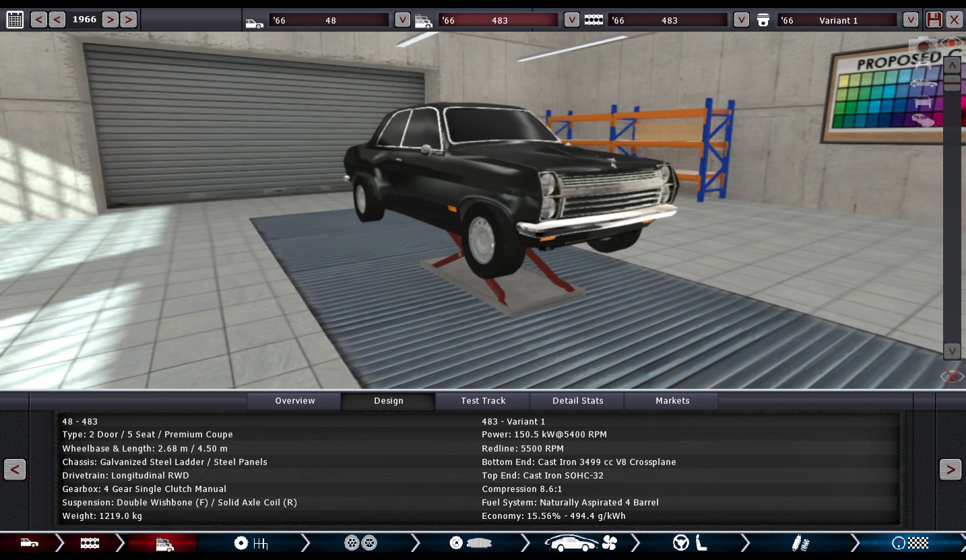The width and height of the screenshot is (966, 560).
Task: Click the 'Suspension: Double Wishbone (F) / Solid Axle Coil (R)' line
Action: (179, 503)
